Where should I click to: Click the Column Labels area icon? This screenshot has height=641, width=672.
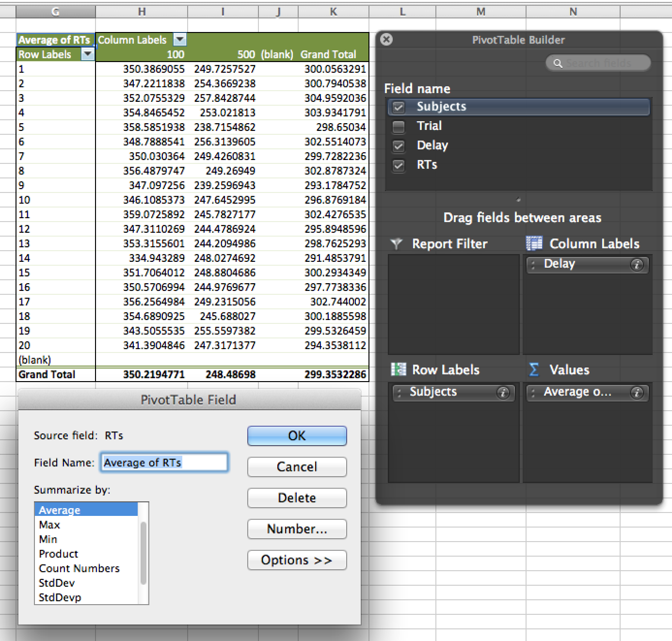pos(534,243)
